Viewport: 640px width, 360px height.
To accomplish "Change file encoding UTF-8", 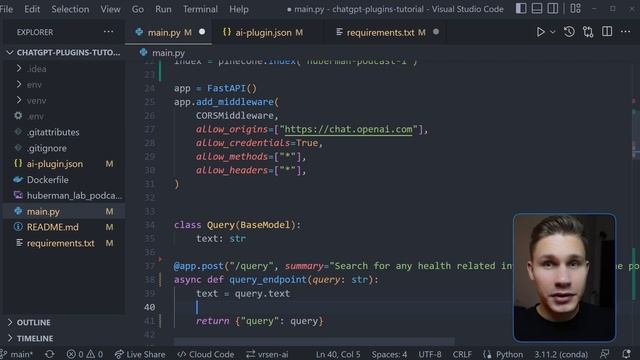I will coord(430,354).
